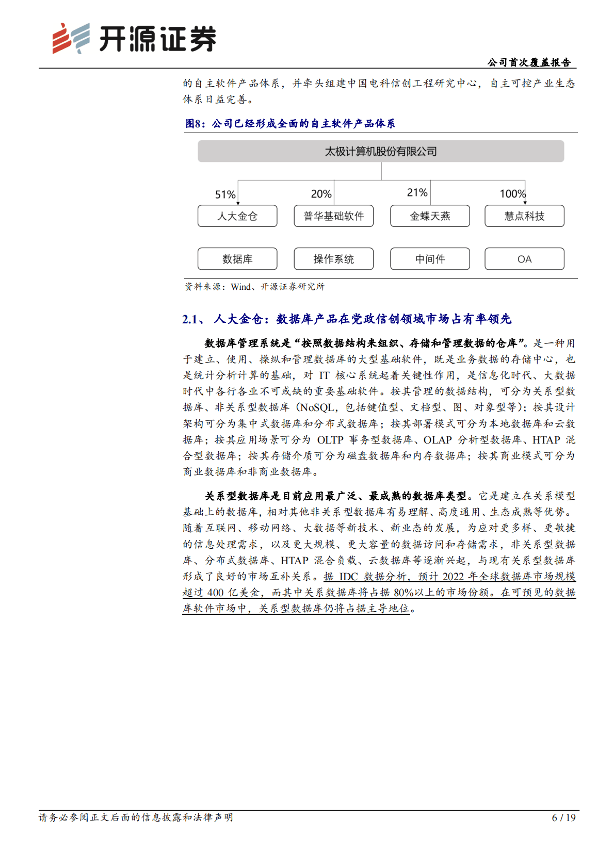Select the 金蝶天燕 box
The image size is (614, 868).
coord(430,216)
